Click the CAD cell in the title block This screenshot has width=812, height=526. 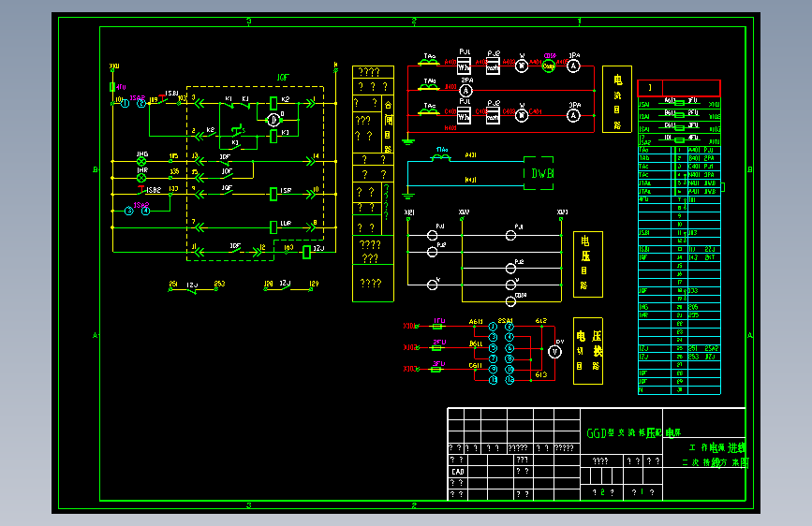coord(458,472)
